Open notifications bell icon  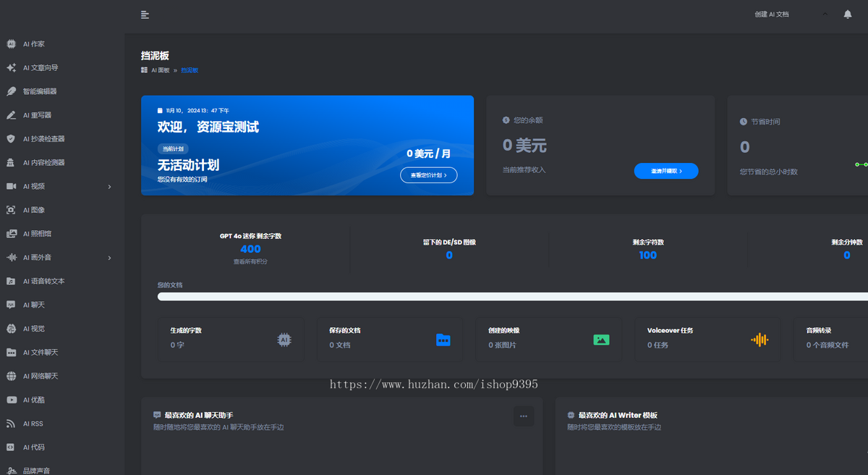pyautogui.click(x=848, y=14)
